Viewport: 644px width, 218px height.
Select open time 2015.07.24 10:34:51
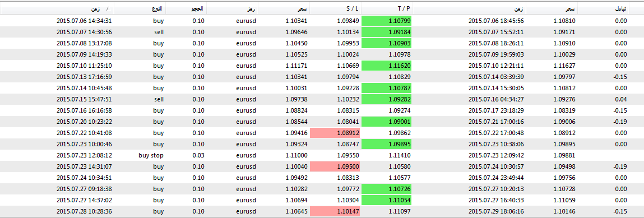coord(84,177)
